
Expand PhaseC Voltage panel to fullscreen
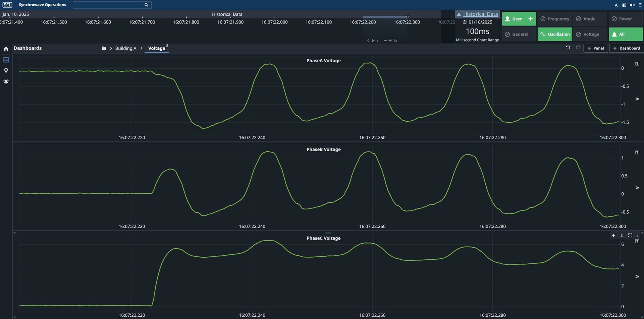630,236
